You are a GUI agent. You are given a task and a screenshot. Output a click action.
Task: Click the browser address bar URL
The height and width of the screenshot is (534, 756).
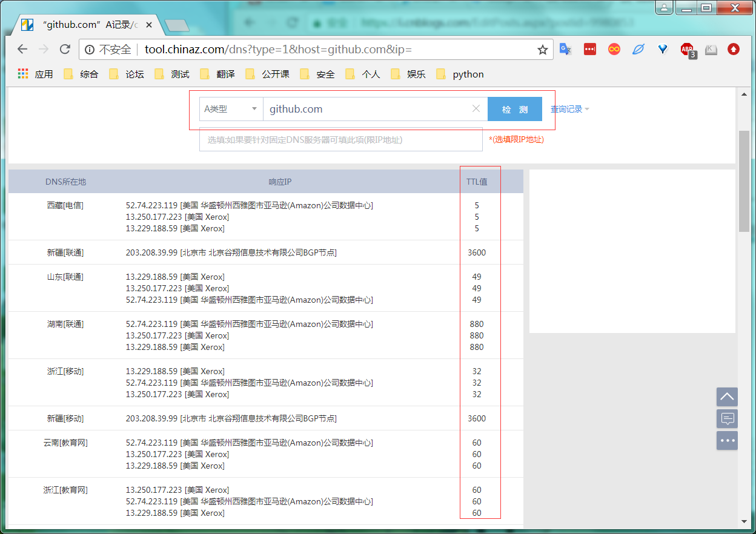pos(278,50)
